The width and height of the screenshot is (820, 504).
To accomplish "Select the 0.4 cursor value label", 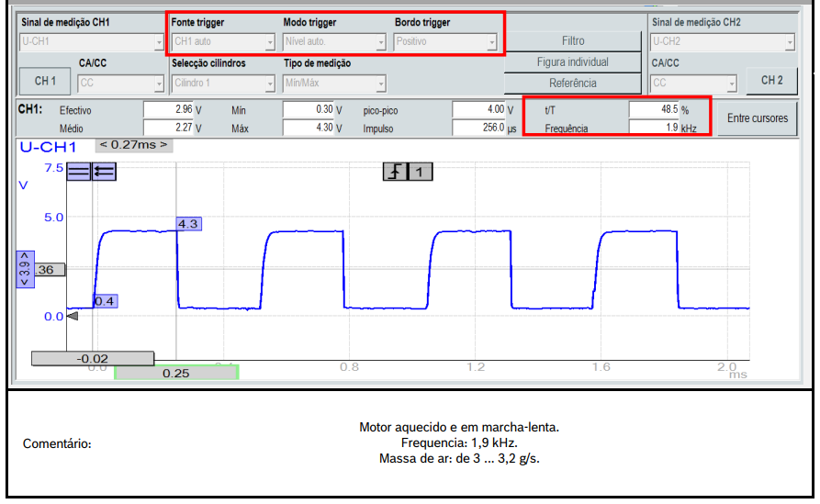I will point(105,301).
